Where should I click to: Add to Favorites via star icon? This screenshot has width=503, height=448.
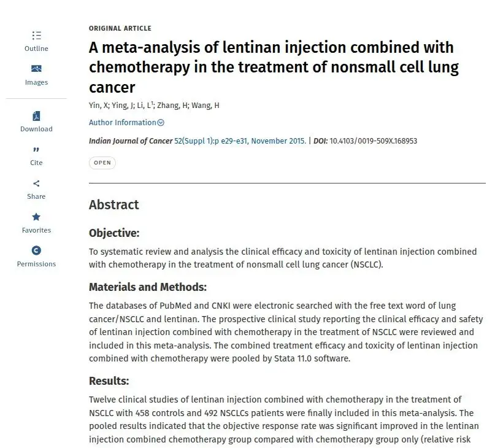click(x=36, y=217)
